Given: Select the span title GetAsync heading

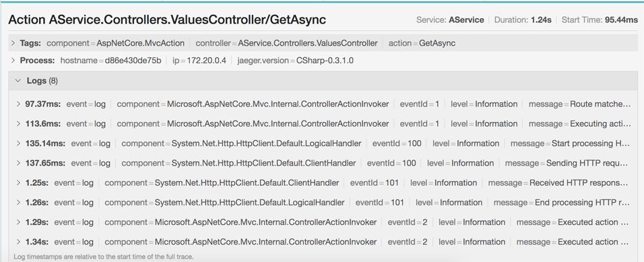Looking at the screenshot, I should click(x=167, y=20).
